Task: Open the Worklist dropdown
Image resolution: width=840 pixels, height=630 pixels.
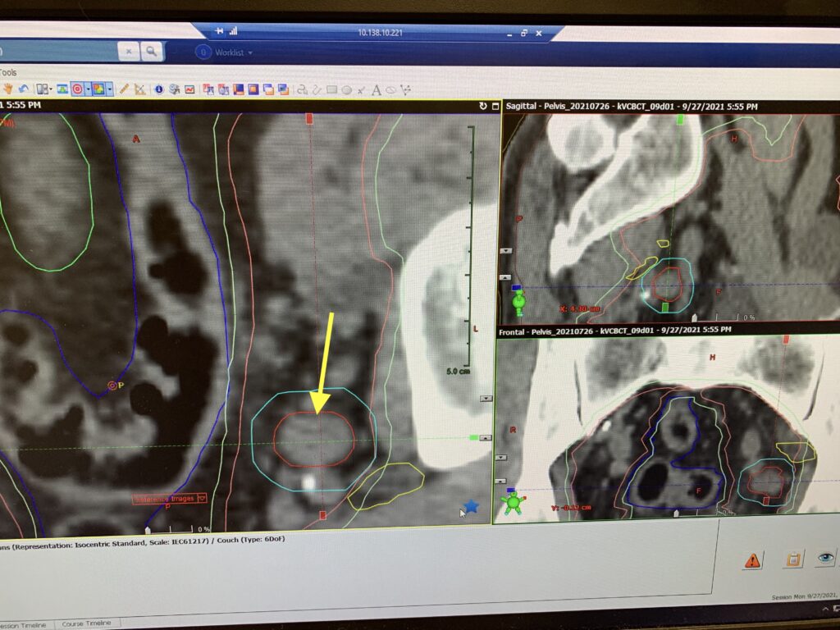Action: [250, 53]
